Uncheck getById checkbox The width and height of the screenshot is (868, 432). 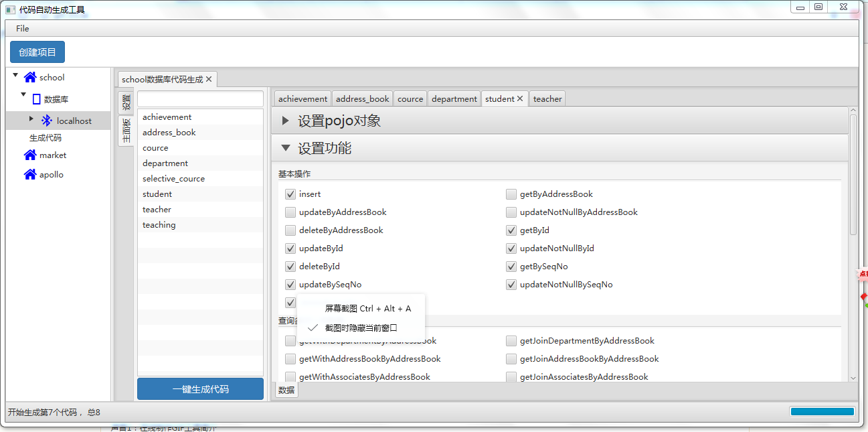[511, 230]
